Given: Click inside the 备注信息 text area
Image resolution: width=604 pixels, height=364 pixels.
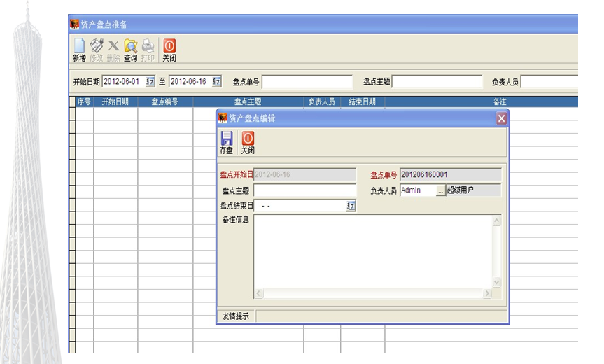Looking at the screenshot, I should click(373, 251).
